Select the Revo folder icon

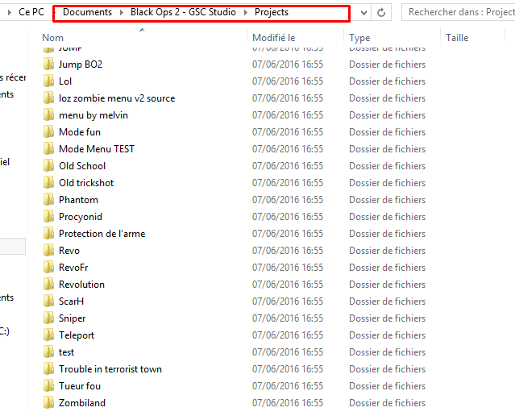point(48,251)
